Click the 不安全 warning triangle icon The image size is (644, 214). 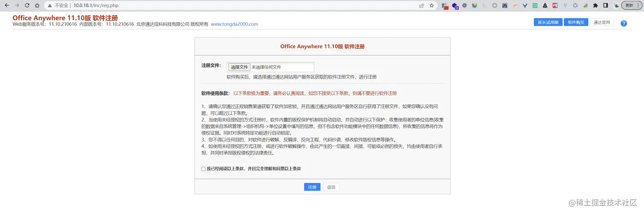click(x=50, y=6)
